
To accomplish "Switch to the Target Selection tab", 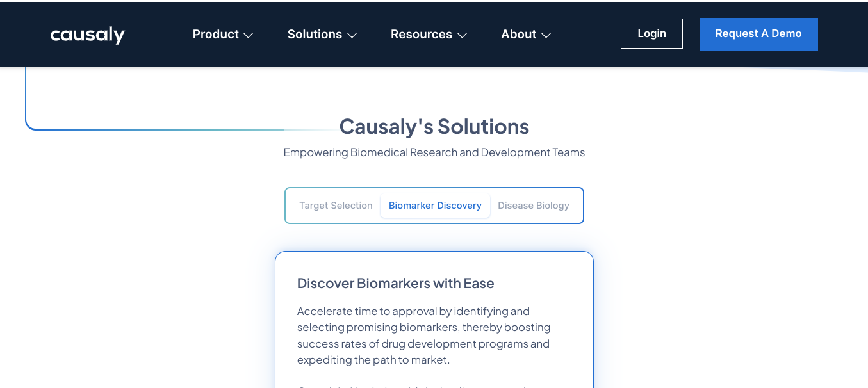I will click(x=336, y=206).
